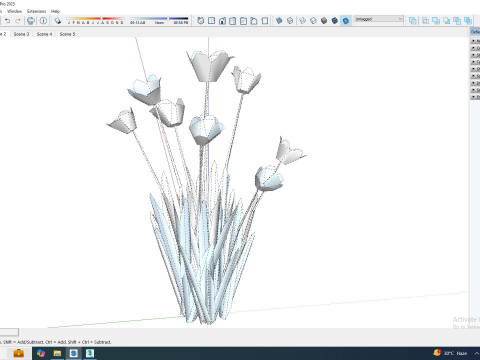Viewport: 480px width, 360px height.
Task: Switch to Iso view icon
Action: pos(201,21)
